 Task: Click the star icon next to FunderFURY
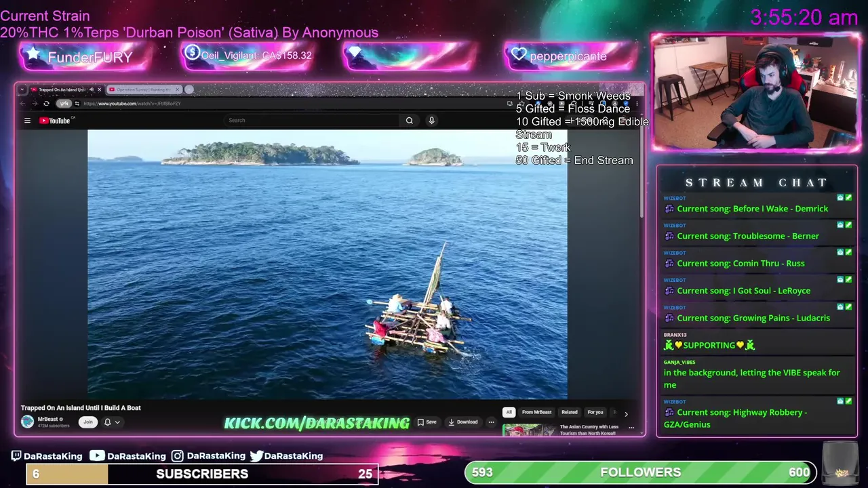tap(32, 54)
